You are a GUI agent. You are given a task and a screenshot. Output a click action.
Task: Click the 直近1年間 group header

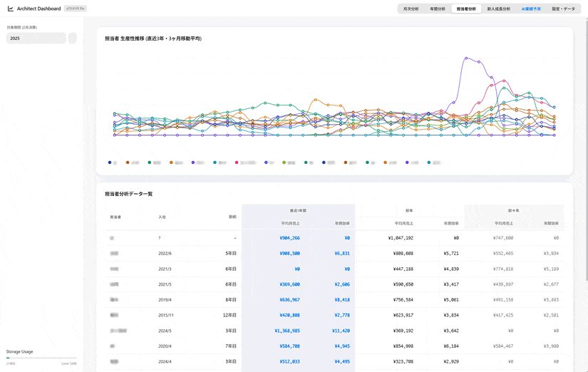click(x=298, y=211)
